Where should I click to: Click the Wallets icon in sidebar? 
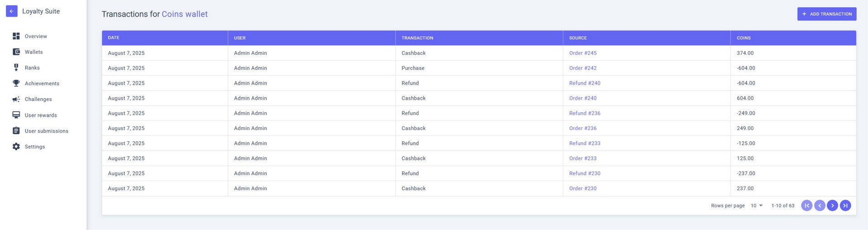[x=16, y=52]
